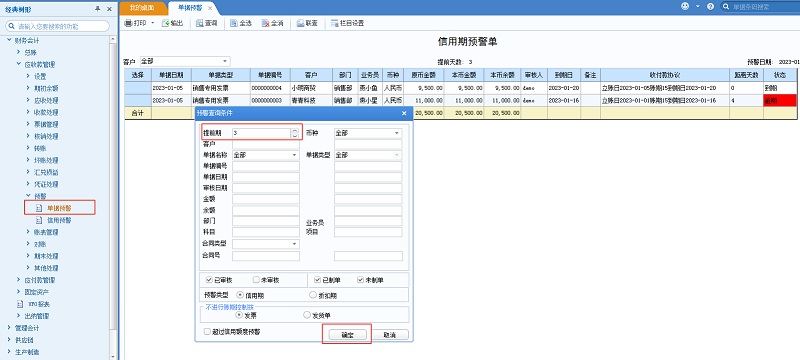Click the 全消 deselect-all toolbar icon
The image size is (800, 360).
pyautogui.click(x=265, y=23)
